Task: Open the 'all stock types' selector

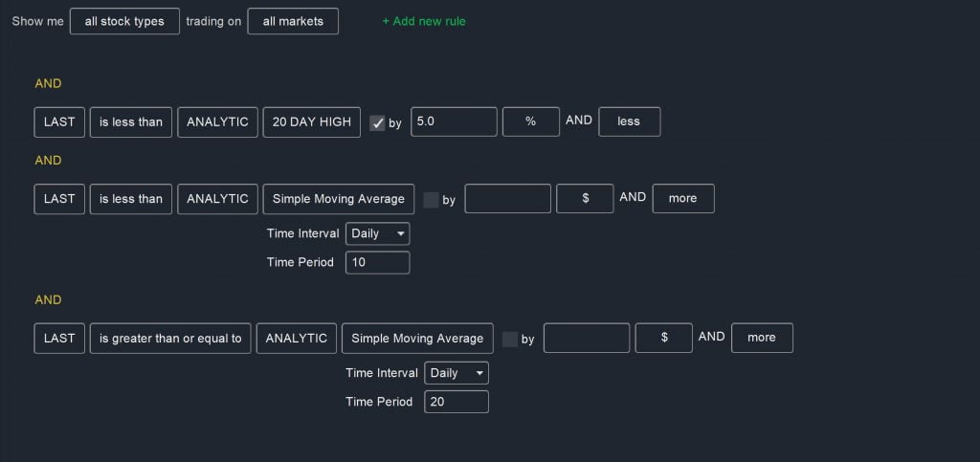Action: point(124,21)
